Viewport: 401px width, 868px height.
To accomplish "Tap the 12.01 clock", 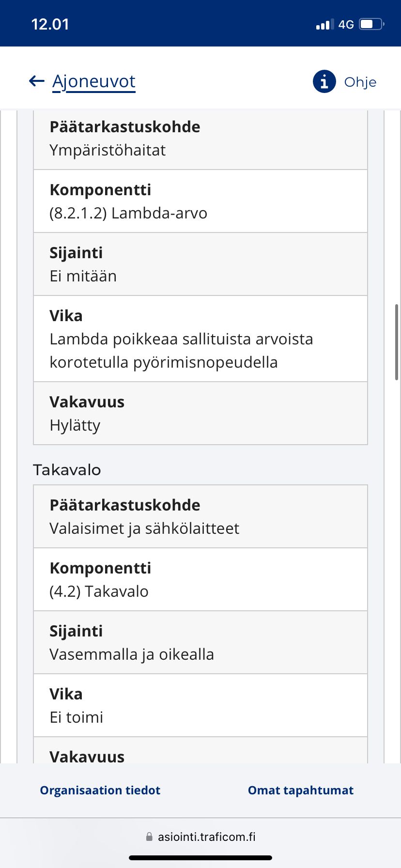I will [50, 24].
